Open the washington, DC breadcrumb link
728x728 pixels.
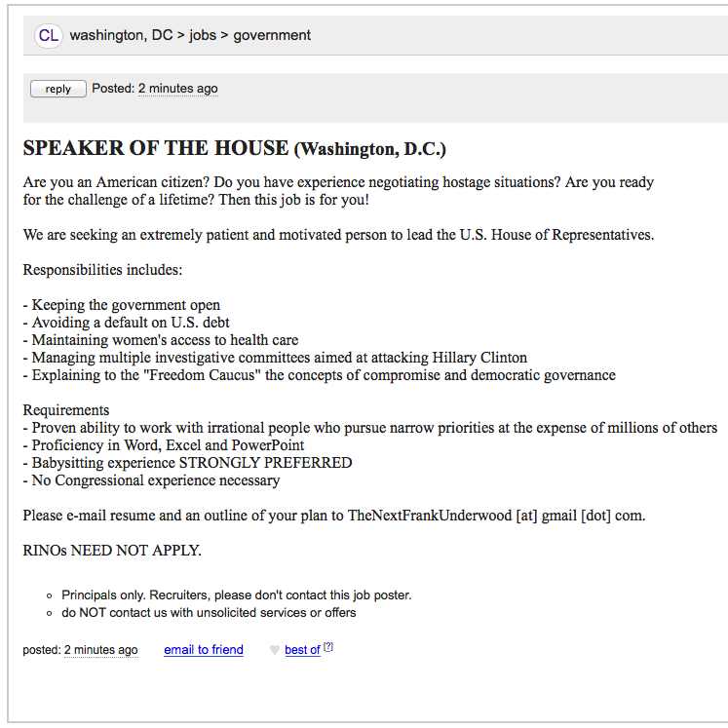coord(121,35)
